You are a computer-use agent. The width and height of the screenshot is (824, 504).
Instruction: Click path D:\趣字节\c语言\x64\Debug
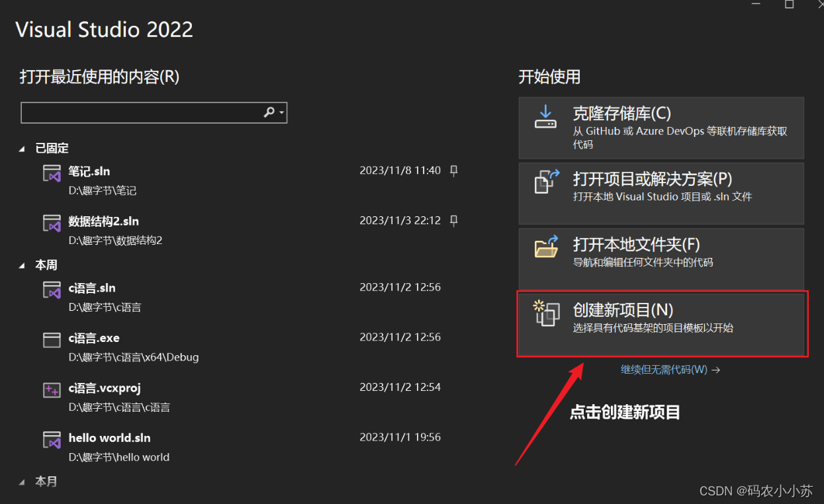[134, 357]
